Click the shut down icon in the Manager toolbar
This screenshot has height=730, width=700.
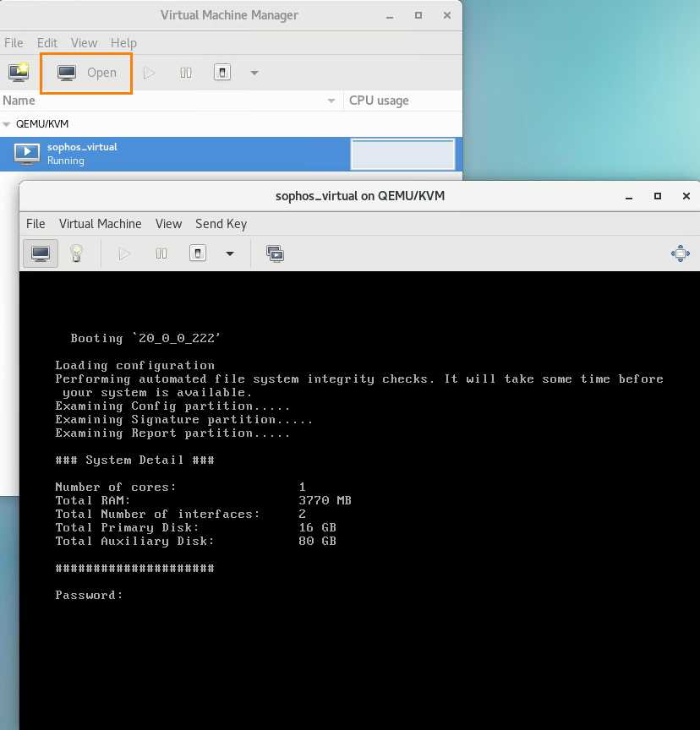tap(221, 73)
